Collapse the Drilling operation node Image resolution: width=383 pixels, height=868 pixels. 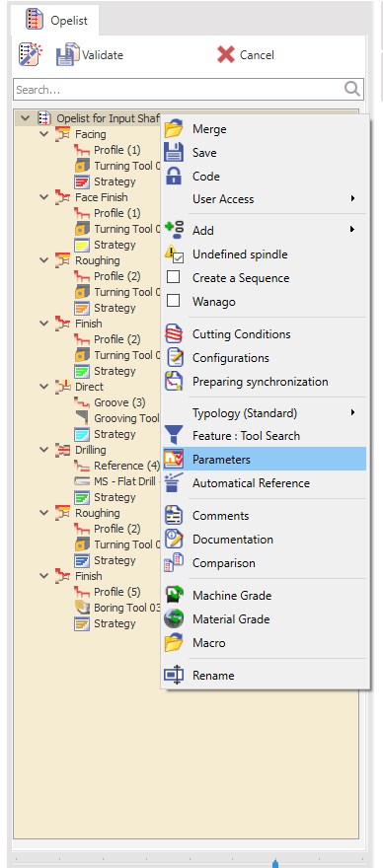[x=44, y=450]
